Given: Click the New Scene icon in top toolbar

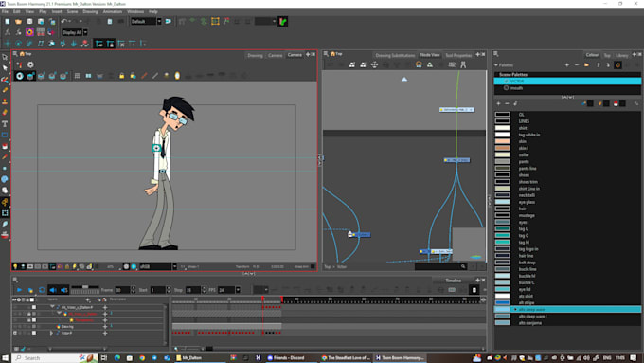Looking at the screenshot, I should tap(8, 22).
